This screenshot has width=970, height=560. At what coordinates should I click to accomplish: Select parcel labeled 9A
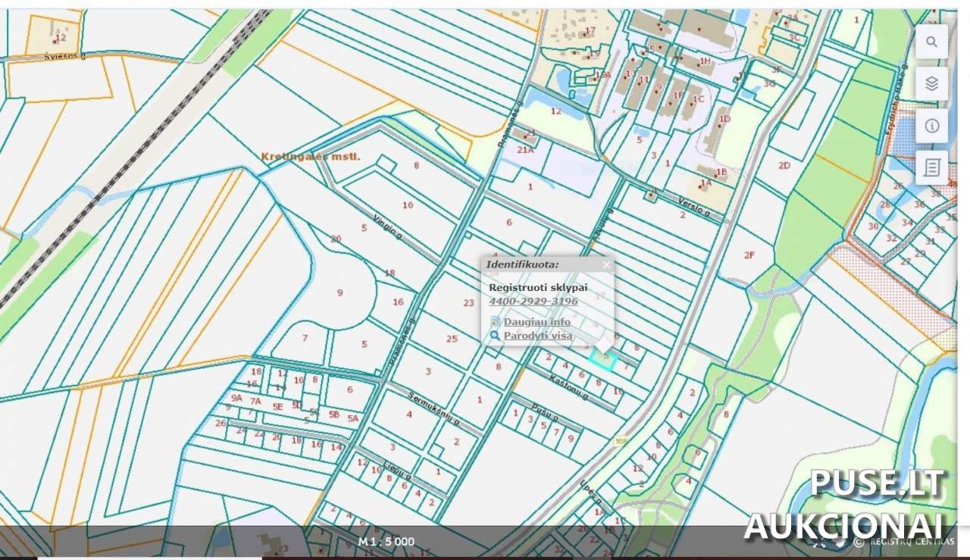coord(236,398)
